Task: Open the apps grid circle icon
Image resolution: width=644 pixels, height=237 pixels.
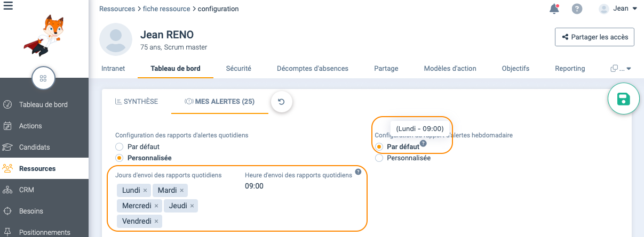Action: click(43, 78)
